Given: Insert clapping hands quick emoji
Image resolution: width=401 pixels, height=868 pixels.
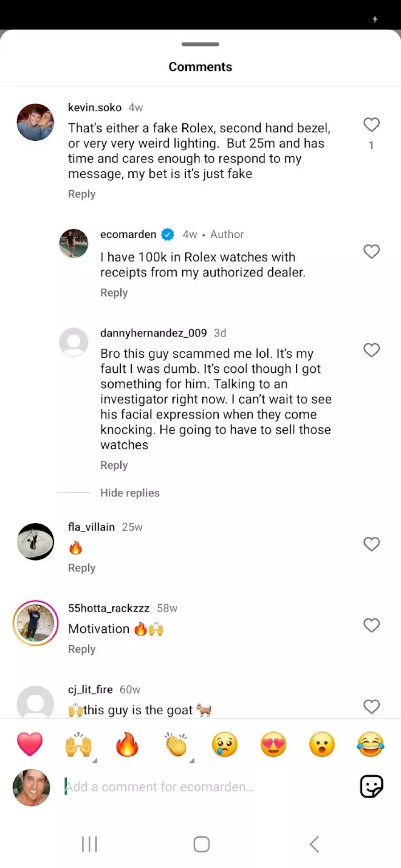Looking at the screenshot, I should tap(176, 744).
